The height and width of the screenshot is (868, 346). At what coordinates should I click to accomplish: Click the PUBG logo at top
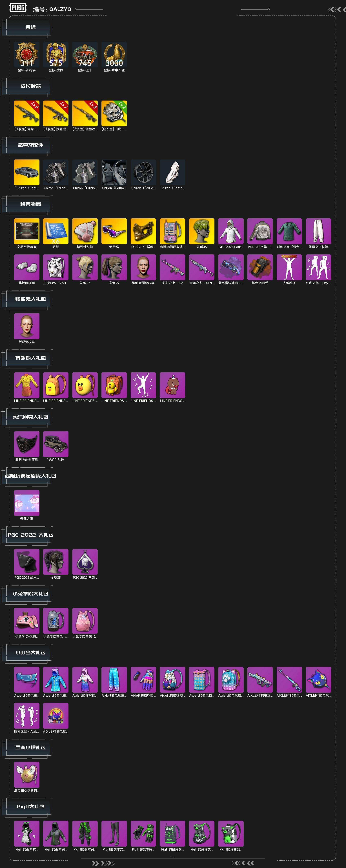(18, 8)
